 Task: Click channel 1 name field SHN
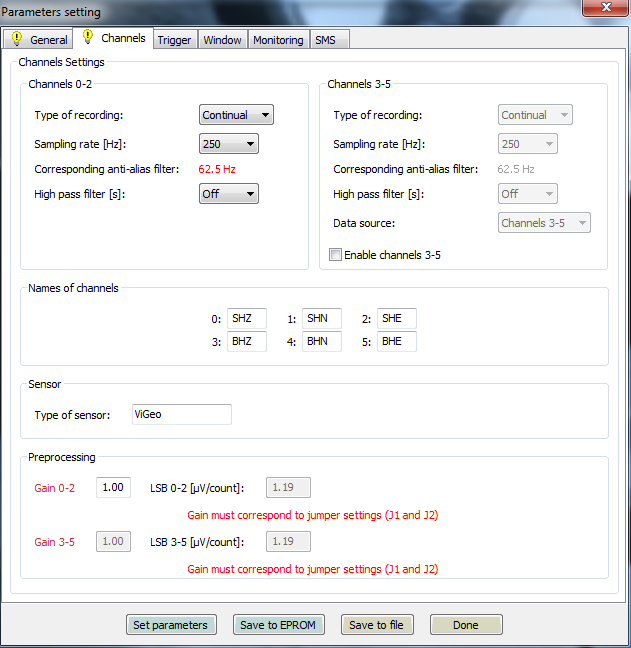point(321,318)
